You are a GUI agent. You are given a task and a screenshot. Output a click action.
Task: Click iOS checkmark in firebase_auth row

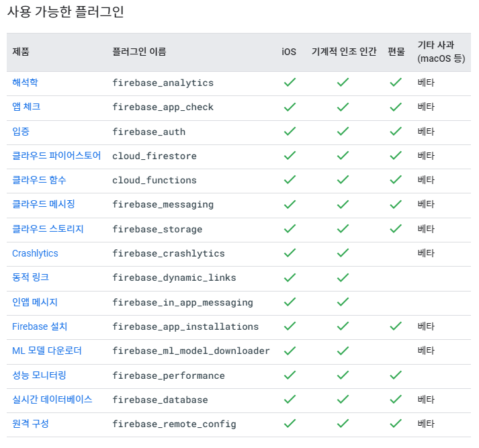click(290, 132)
